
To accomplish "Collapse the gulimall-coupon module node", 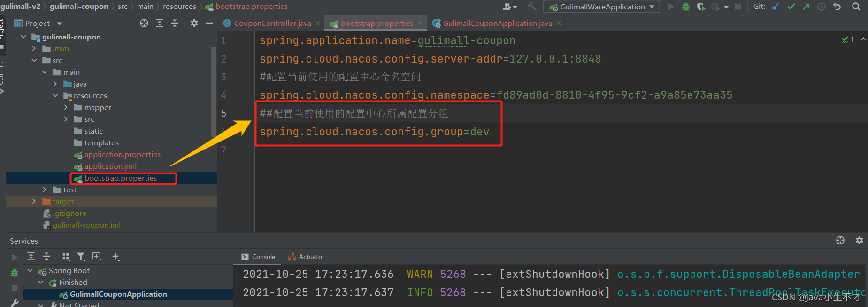I will (x=23, y=37).
